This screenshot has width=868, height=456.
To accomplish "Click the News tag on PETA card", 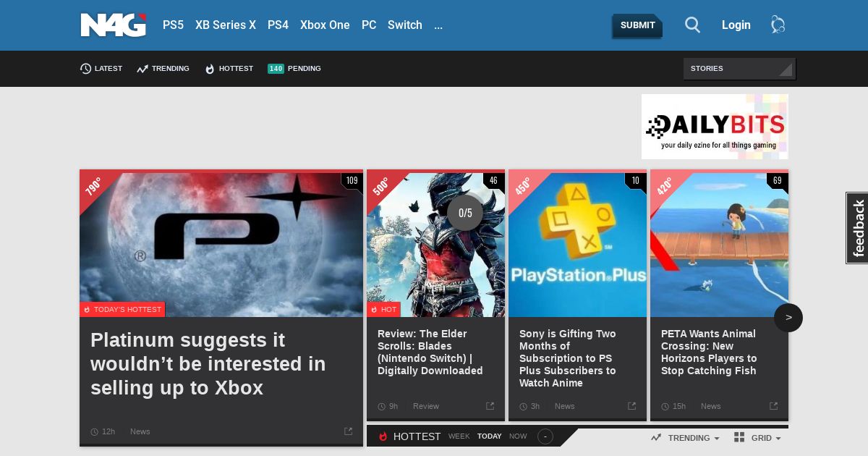I will [x=711, y=406].
